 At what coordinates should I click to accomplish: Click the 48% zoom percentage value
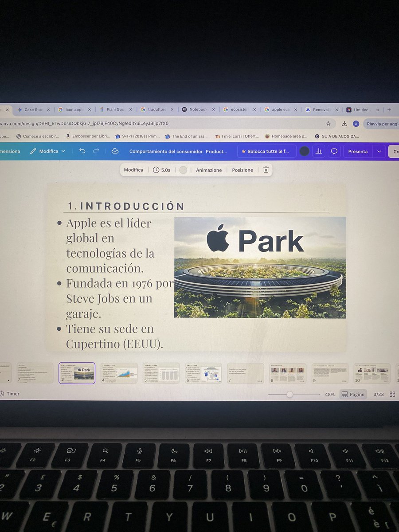(x=329, y=394)
